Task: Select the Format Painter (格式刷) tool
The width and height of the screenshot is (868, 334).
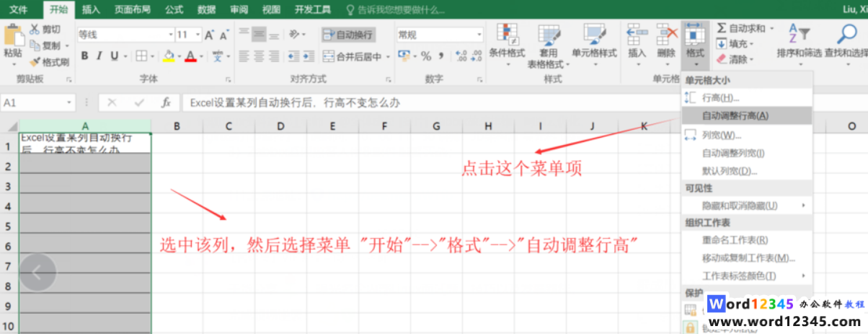Action: click(48, 61)
